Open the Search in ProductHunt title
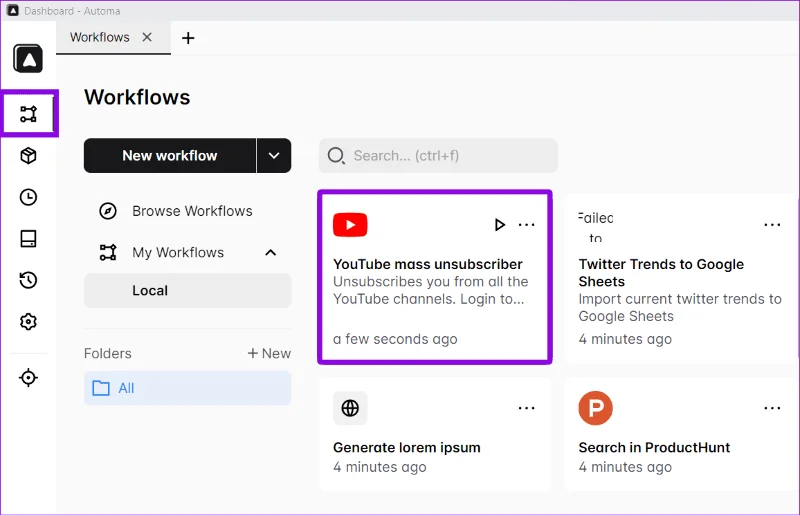 click(654, 448)
